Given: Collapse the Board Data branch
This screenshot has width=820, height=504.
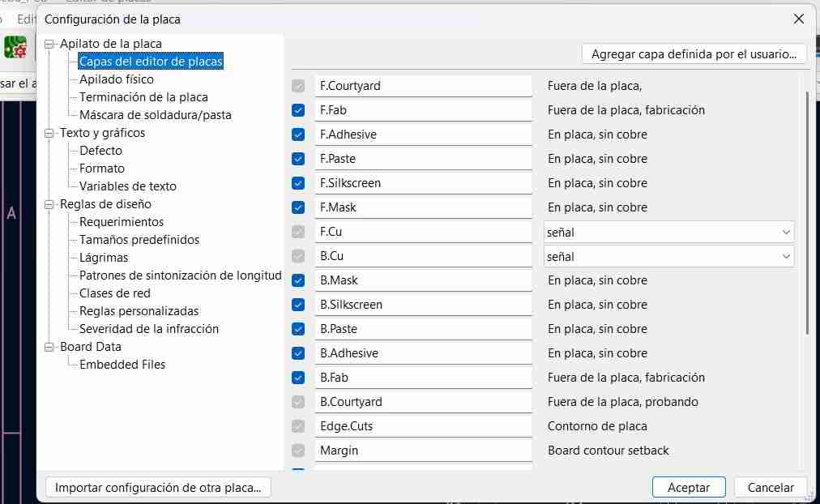Looking at the screenshot, I should point(49,346).
